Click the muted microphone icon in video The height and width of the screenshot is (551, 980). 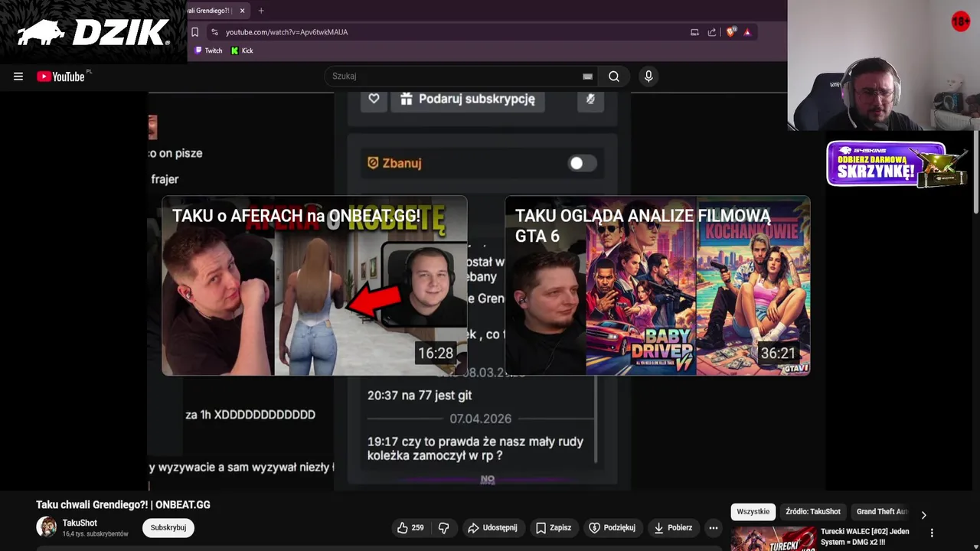(590, 99)
